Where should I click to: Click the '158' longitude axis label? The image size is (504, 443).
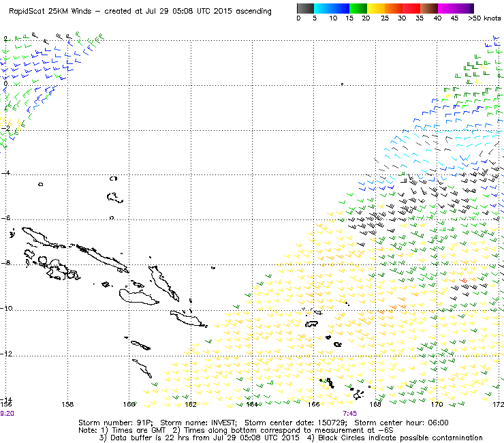67,404
